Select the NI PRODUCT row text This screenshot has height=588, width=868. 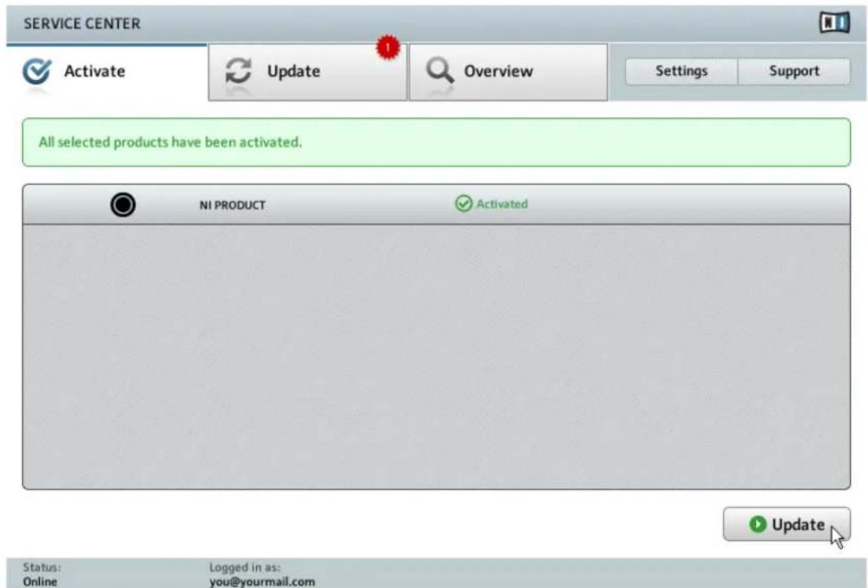point(232,206)
